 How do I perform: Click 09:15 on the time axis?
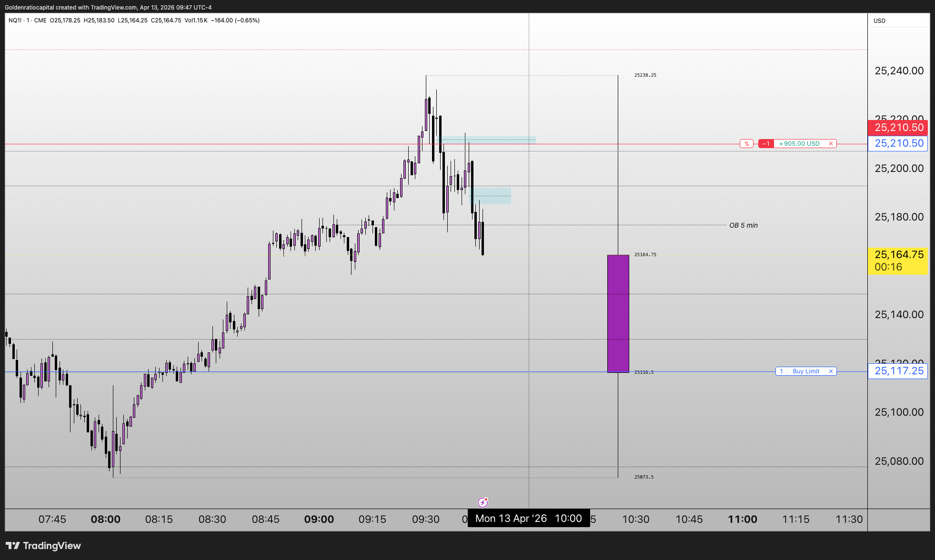click(372, 520)
